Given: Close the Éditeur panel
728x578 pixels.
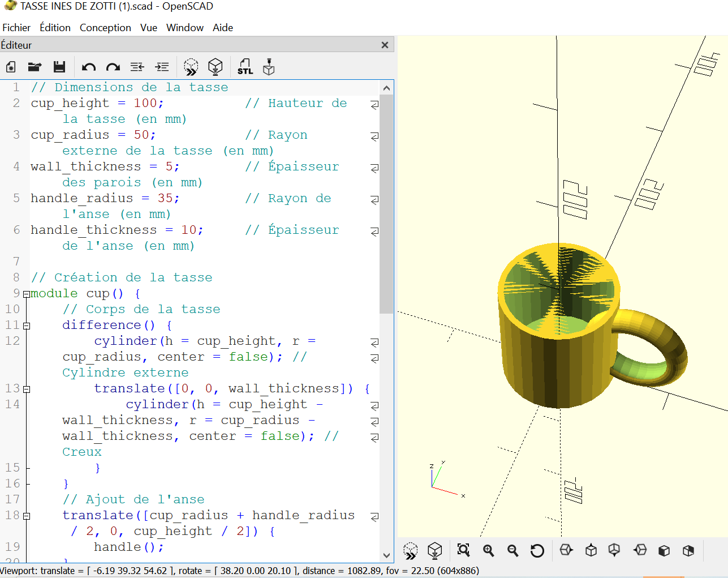Looking at the screenshot, I should (385, 45).
